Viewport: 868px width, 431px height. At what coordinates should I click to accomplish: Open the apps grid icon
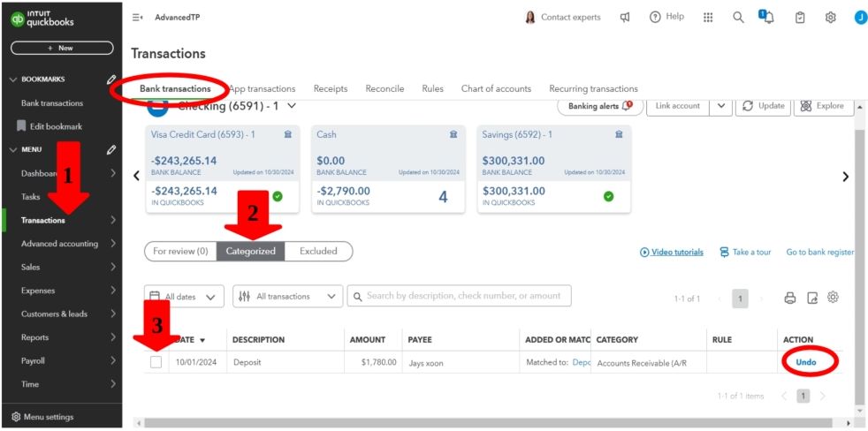click(x=708, y=17)
